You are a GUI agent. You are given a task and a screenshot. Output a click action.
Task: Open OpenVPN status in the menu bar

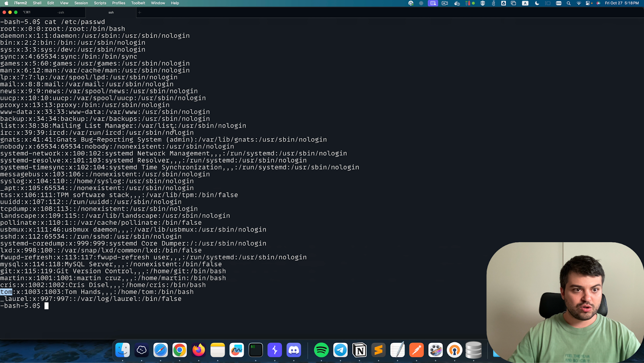pyautogui.click(x=411, y=3)
